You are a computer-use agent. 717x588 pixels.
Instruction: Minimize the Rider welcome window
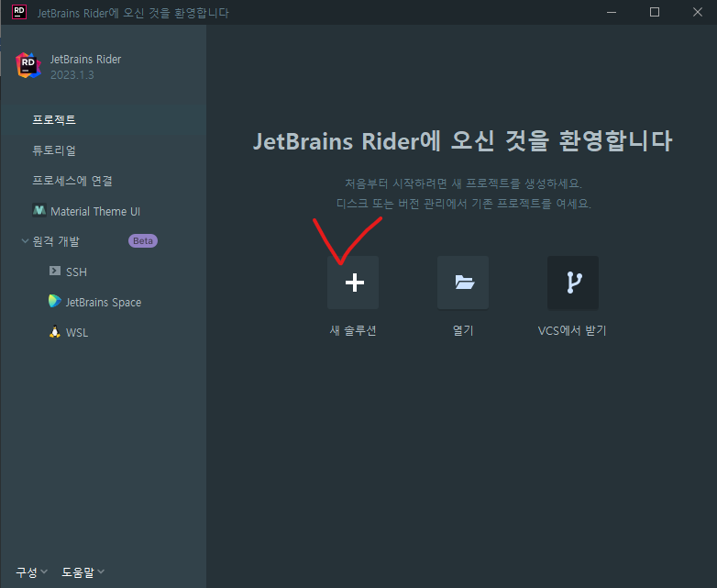tap(612, 12)
